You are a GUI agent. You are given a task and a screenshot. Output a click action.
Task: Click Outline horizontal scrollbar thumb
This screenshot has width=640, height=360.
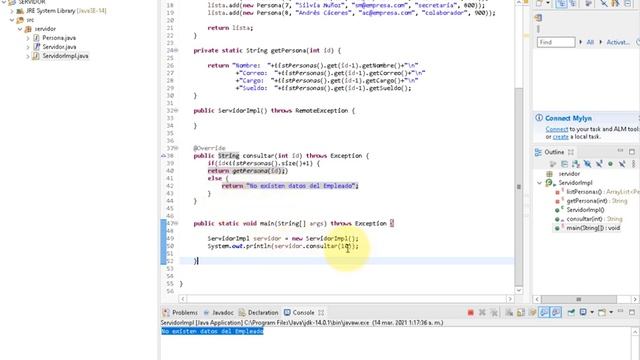click(x=579, y=299)
